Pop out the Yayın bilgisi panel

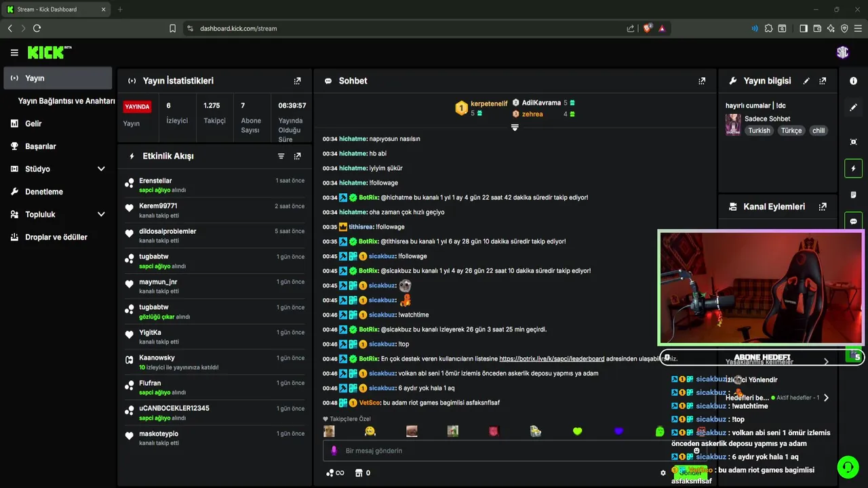coord(823,81)
